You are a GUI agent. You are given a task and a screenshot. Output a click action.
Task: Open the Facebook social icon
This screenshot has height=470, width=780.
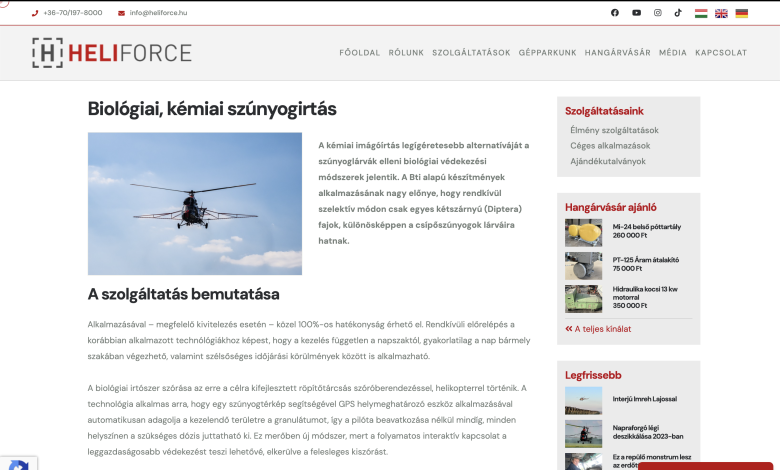pos(615,13)
